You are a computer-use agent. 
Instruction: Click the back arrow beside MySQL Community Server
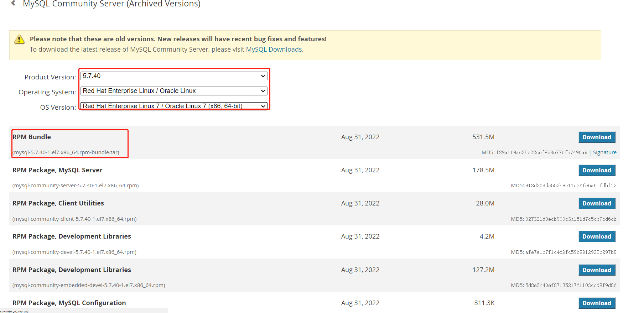[x=13, y=3]
